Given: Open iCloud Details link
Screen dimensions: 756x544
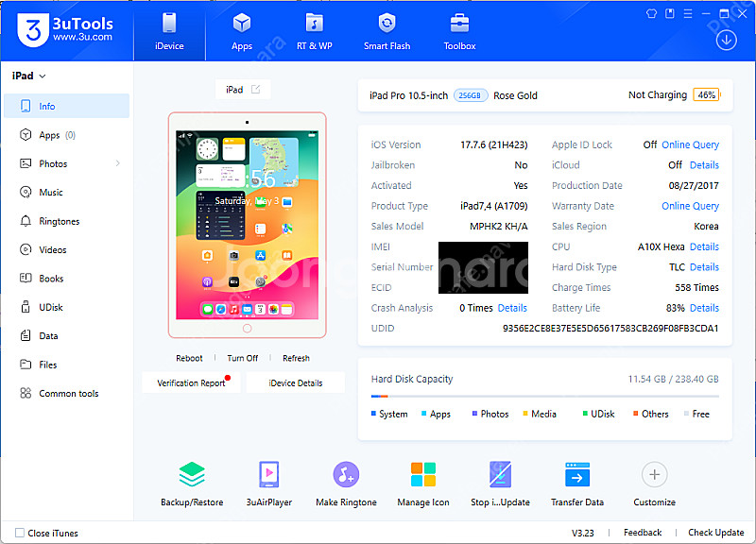Looking at the screenshot, I should click(704, 164).
